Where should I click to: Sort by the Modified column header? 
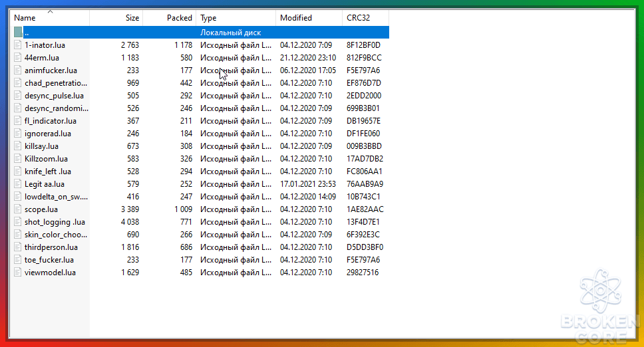click(309, 18)
